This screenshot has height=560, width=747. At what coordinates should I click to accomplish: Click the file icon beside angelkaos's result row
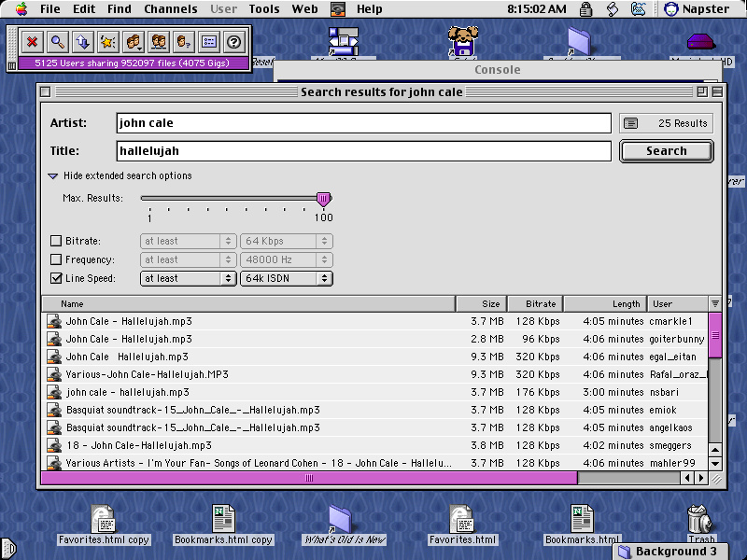pyautogui.click(x=54, y=427)
